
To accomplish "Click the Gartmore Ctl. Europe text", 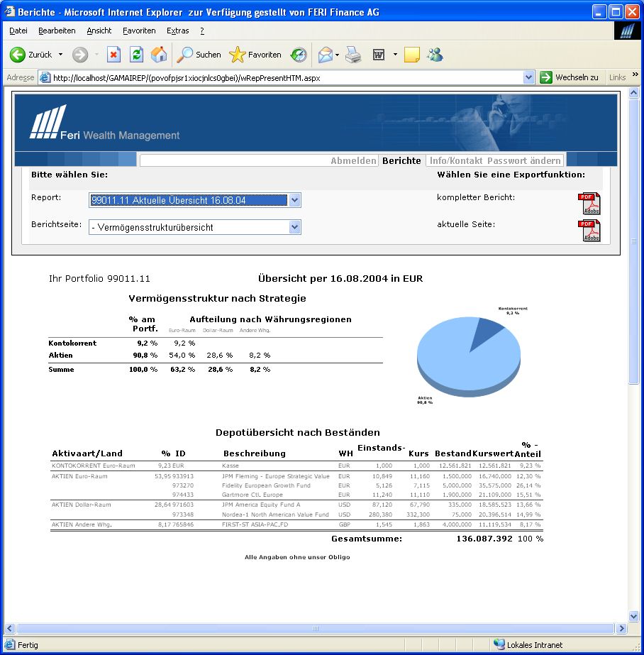I will coord(252,495).
